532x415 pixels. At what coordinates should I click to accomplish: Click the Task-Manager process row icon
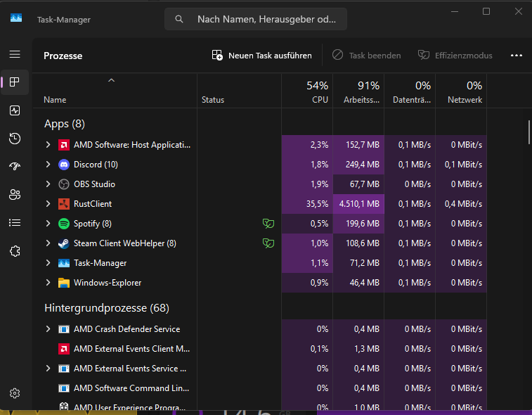(x=64, y=263)
